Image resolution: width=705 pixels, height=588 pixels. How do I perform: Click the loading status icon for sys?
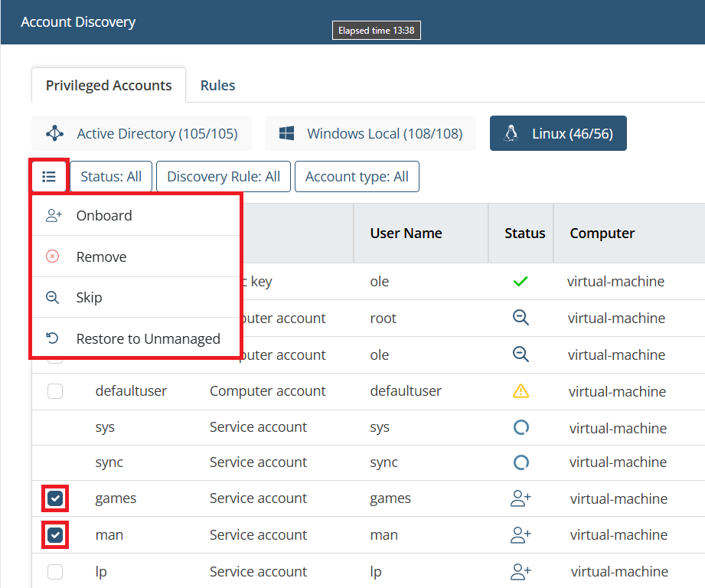tap(521, 427)
